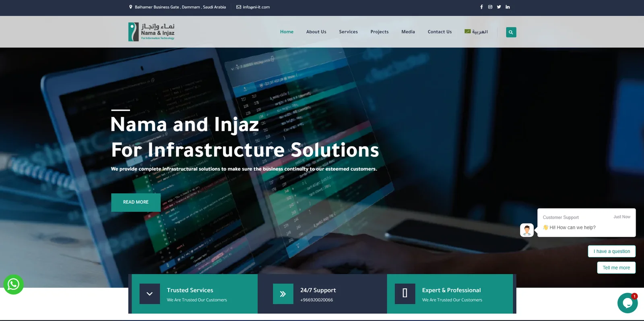
Task: Click the Nama & Injaz logo
Action: [x=151, y=31]
